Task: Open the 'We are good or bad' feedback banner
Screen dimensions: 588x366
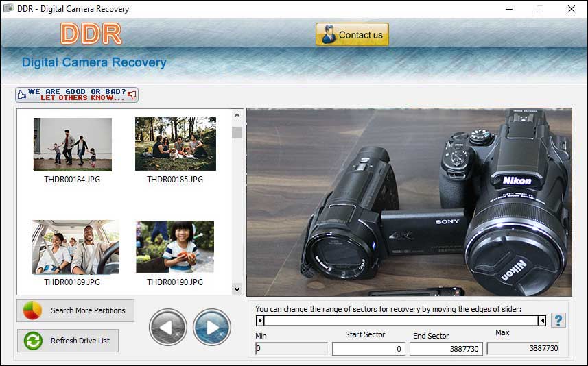Action: (x=77, y=95)
